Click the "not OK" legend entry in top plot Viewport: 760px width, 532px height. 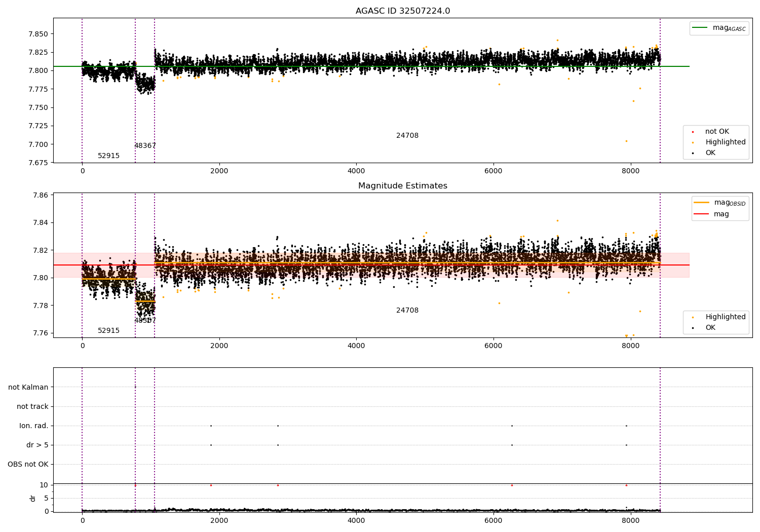(717, 132)
